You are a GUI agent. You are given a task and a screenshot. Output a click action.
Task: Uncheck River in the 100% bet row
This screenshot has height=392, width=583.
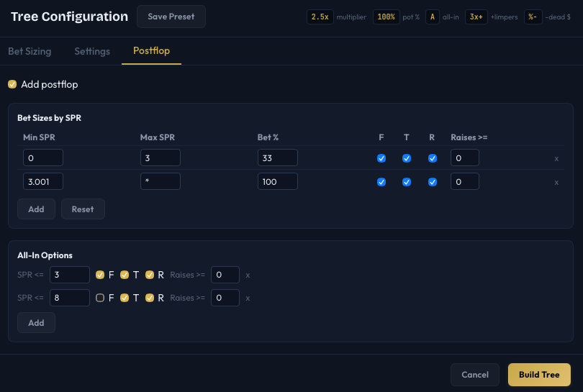click(x=433, y=182)
